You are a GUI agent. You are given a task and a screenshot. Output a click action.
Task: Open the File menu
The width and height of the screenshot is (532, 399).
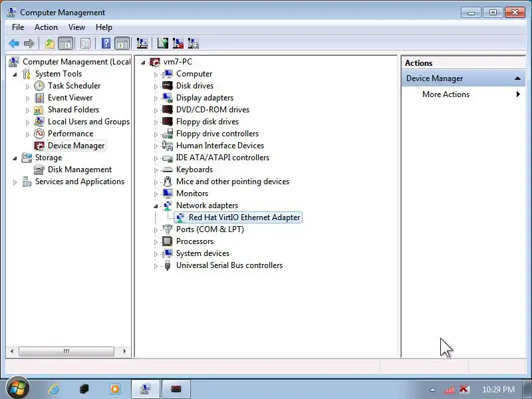pyautogui.click(x=18, y=27)
